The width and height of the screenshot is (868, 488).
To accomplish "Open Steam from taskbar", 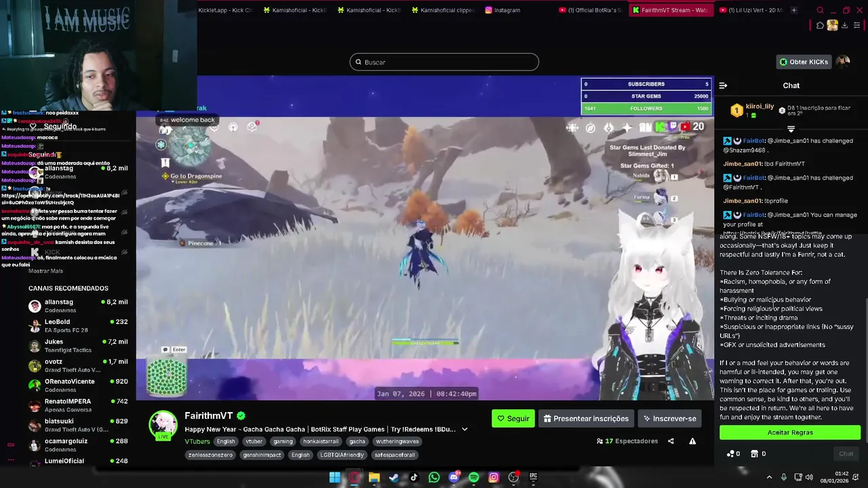I will click(394, 477).
